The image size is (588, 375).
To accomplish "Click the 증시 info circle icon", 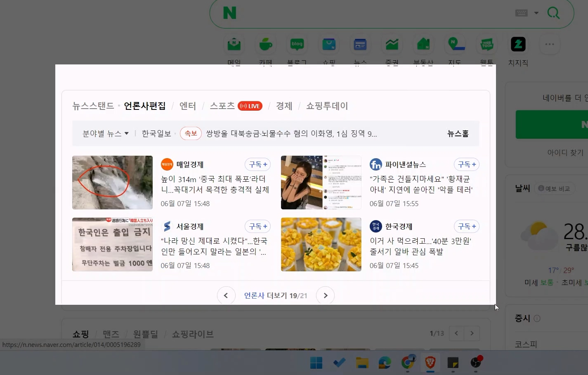I will point(537,318).
